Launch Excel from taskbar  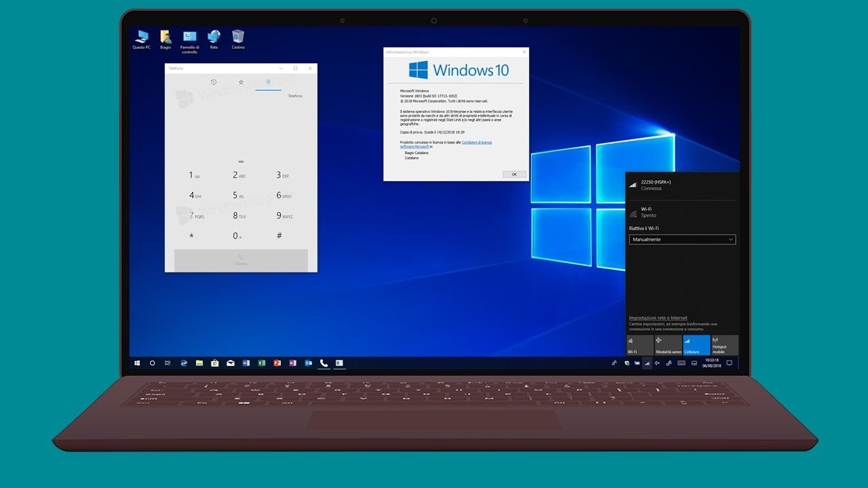pos(262,363)
